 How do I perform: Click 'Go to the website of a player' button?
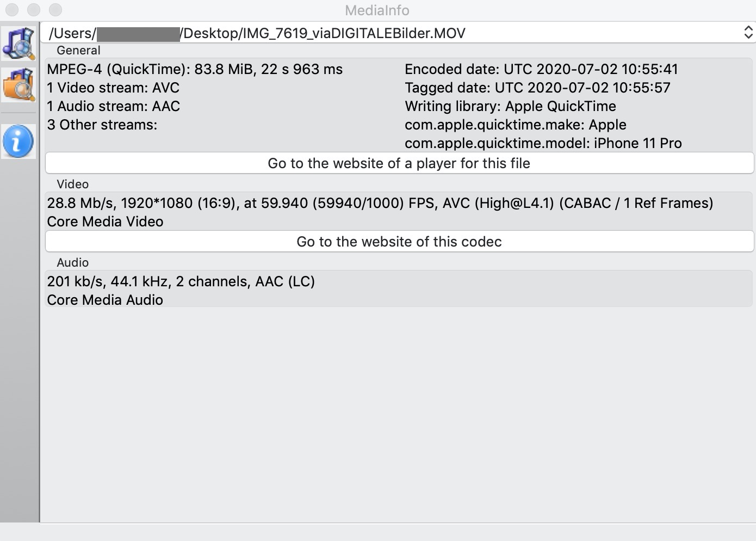(399, 163)
